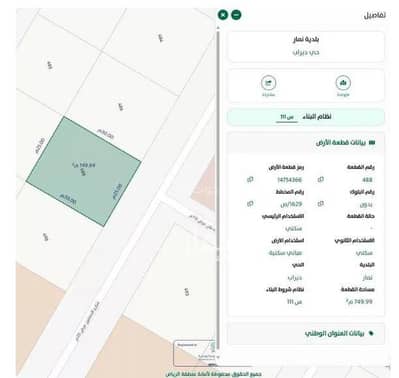Click the parcel area value 749.99 م²

click(359, 302)
